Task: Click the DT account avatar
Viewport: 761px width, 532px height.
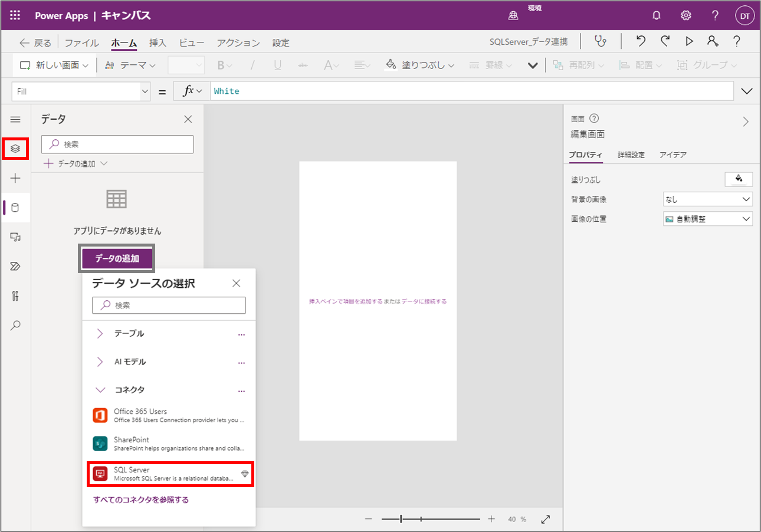Action: (745, 16)
